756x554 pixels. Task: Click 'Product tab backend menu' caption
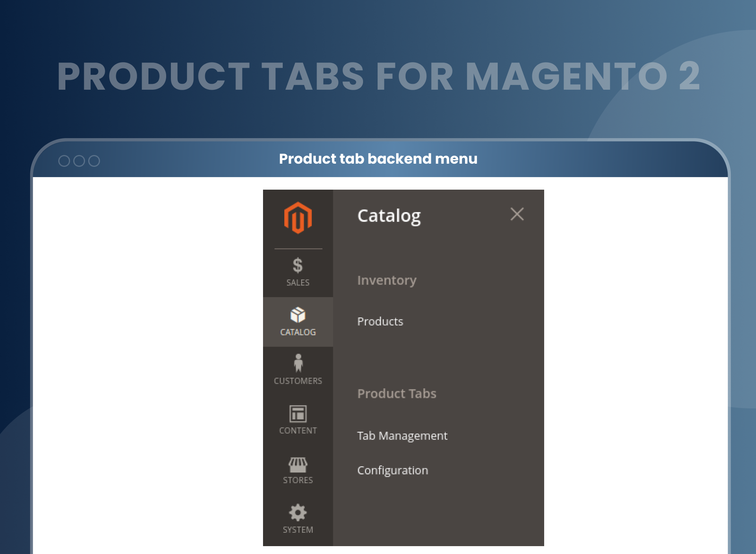click(378, 159)
